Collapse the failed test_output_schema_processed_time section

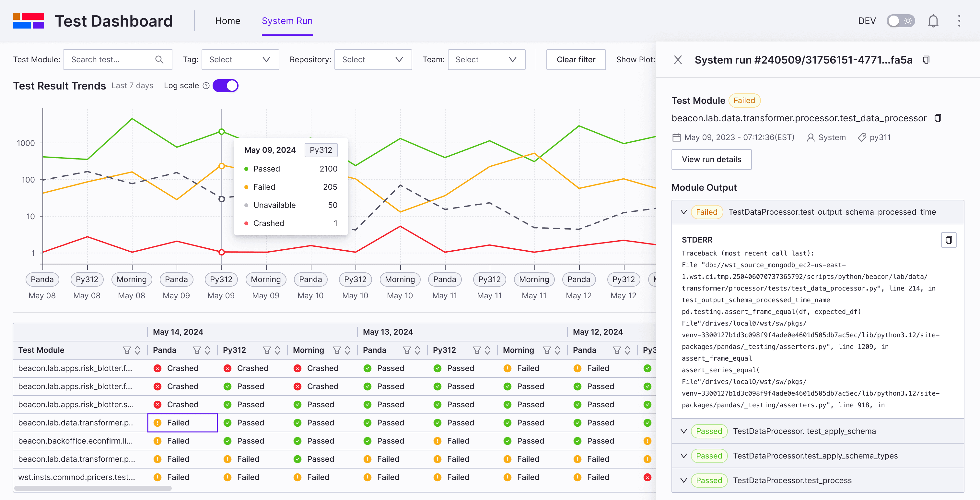pos(684,212)
